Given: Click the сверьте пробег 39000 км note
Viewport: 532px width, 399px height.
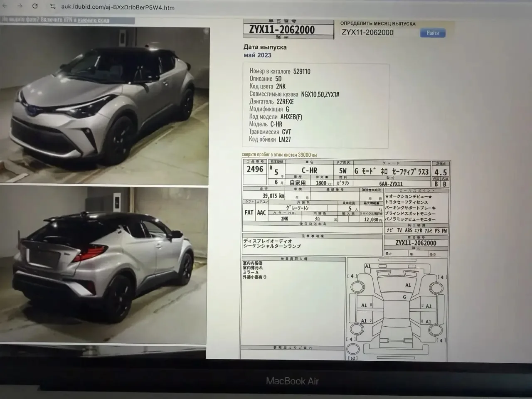Looking at the screenshot, I should pyautogui.click(x=279, y=155).
